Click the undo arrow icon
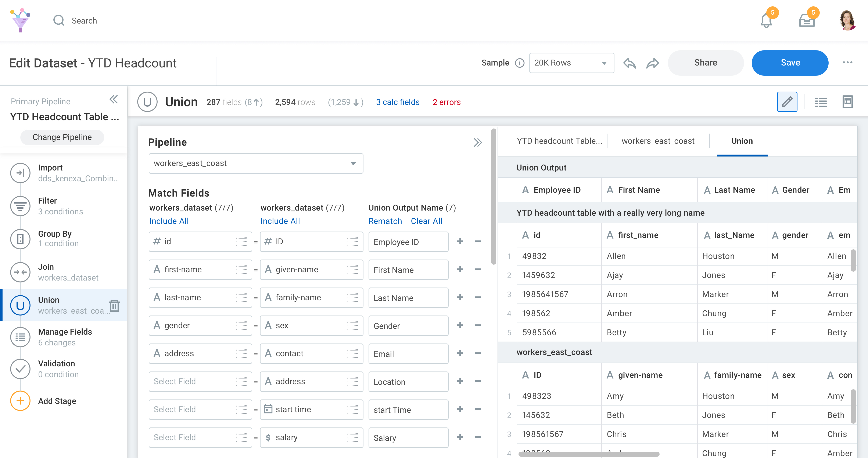This screenshot has width=868, height=458. coord(629,63)
